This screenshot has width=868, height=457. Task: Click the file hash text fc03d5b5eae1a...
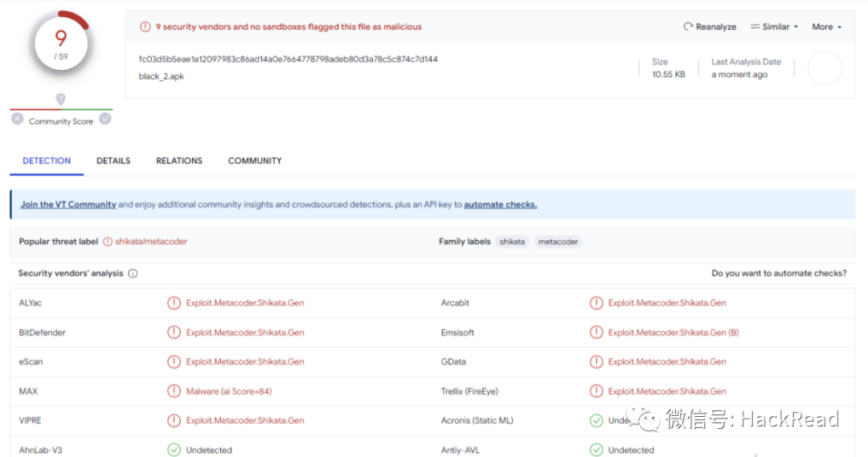tap(288, 59)
